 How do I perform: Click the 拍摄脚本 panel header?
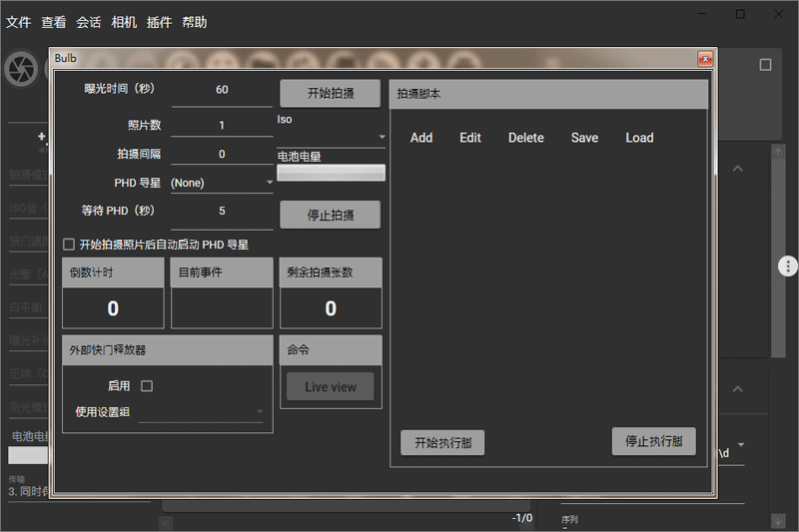click(548, 94)
